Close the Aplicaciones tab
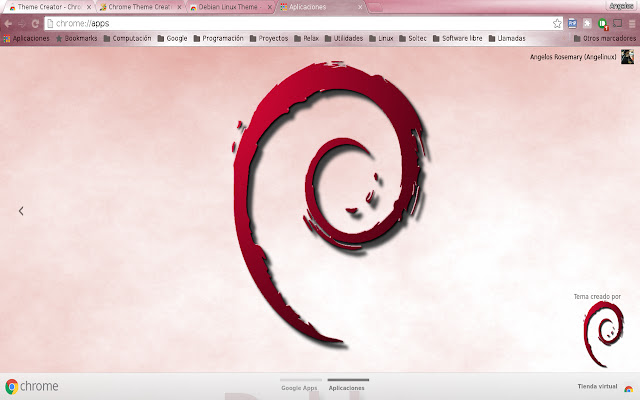Image resolution: width=640 pixels, height=400 pixels. pyautogui.click(x=360, y=7)
